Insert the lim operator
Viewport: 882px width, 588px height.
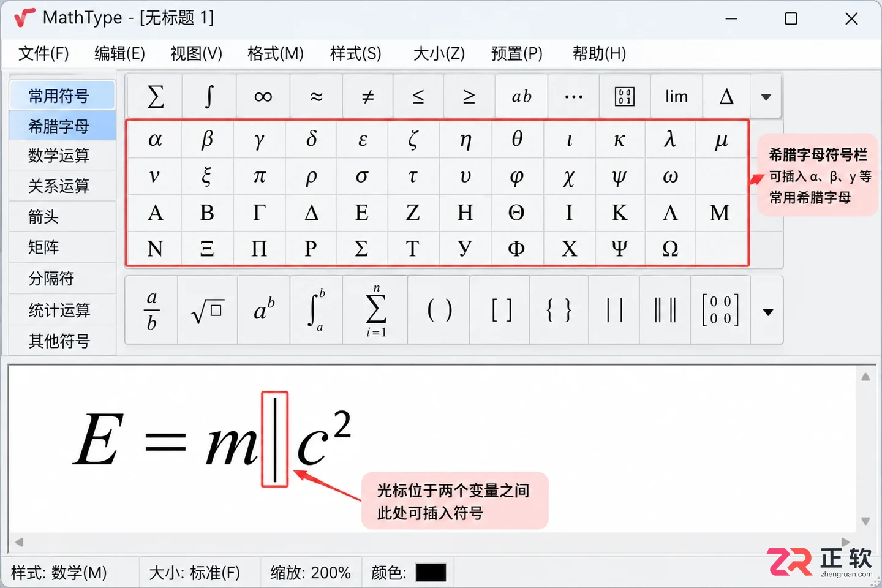click(x=676, y=96)
